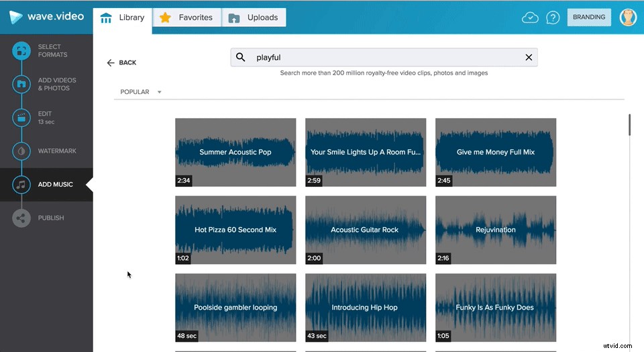Open the help question mark icon

[553, 17]
